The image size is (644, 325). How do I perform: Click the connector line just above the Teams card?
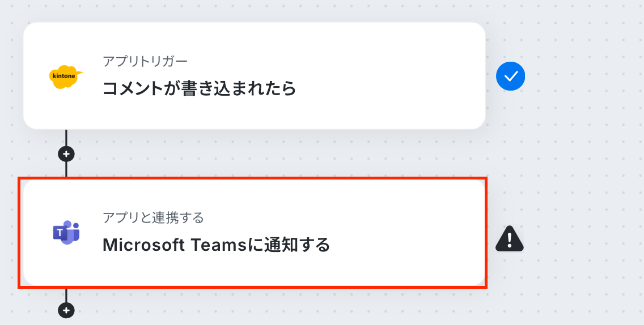tap(66, 170)
